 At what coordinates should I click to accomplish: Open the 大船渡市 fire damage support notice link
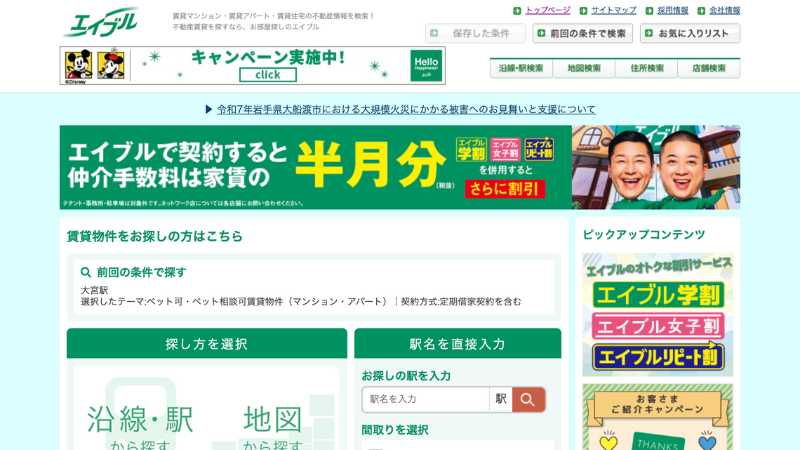tap(406, 109)
